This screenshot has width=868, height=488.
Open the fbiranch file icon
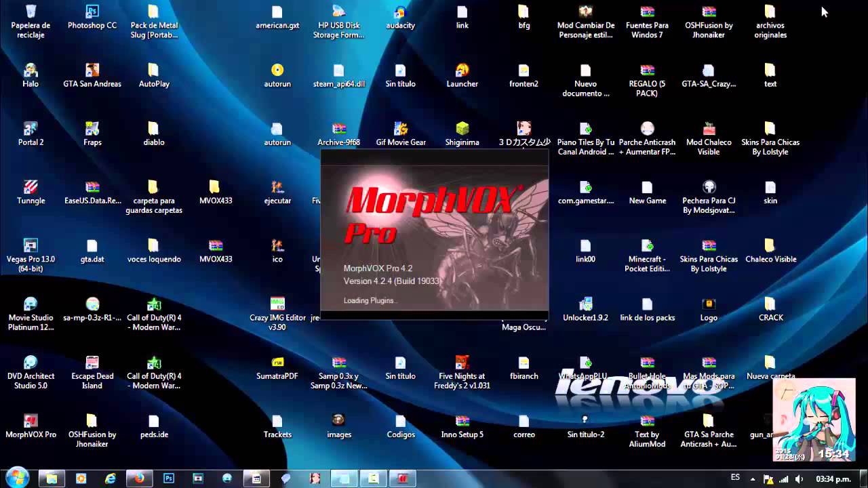[x=524, y=367]
